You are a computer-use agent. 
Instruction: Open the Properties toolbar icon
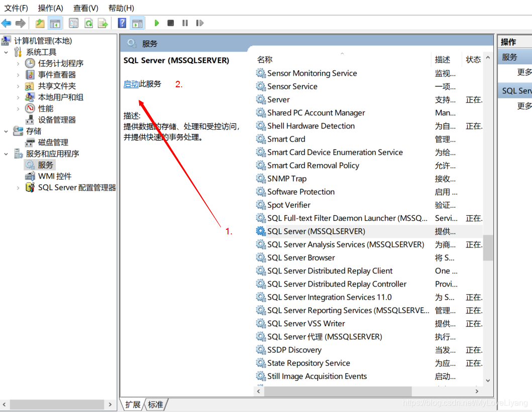(x=73, y=23)
